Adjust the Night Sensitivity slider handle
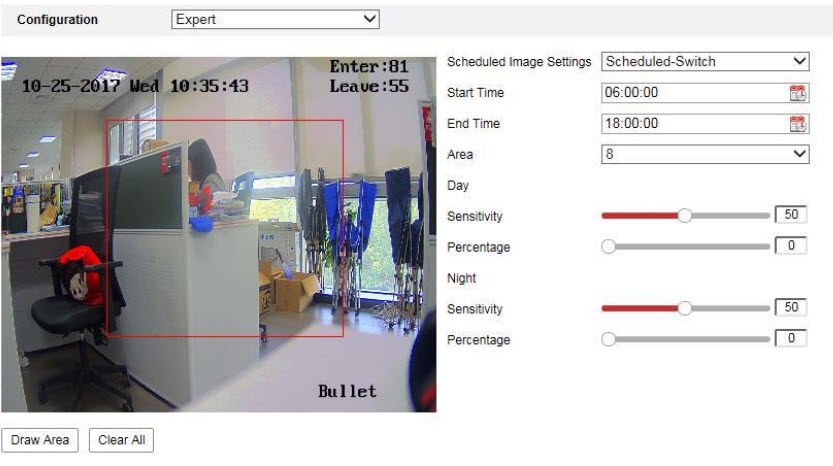 tap(685, 309)
